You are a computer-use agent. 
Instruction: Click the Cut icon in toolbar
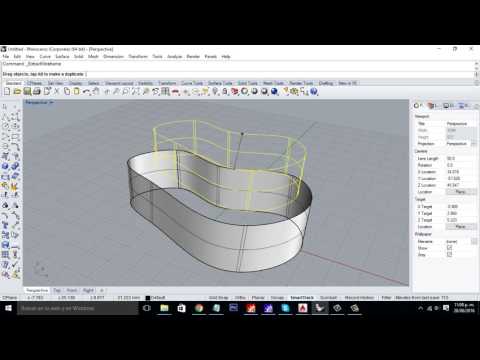pos(57,91)
